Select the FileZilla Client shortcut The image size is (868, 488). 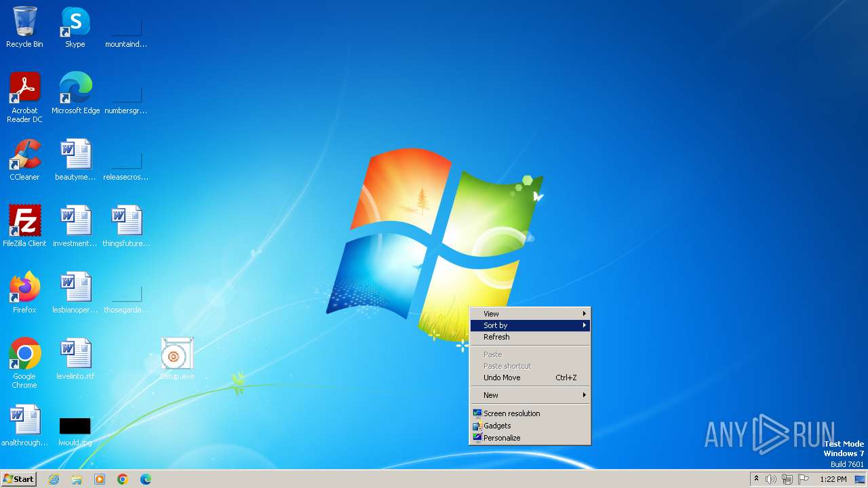coord(24,226)
